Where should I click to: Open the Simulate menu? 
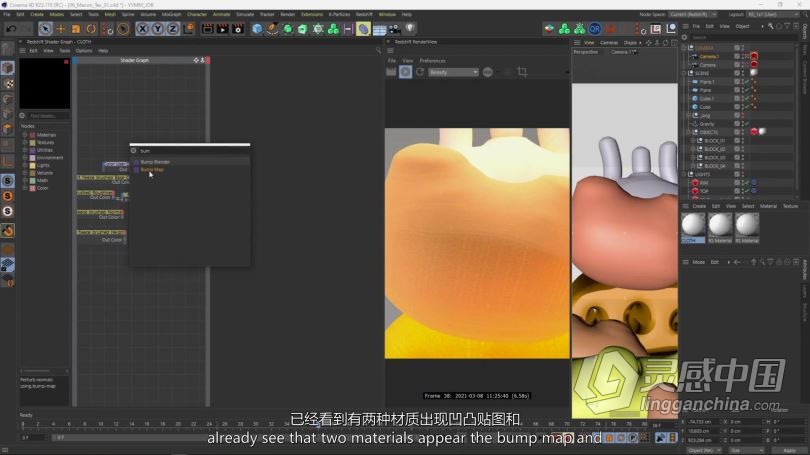pyautogui.click(x=245, y=14)
